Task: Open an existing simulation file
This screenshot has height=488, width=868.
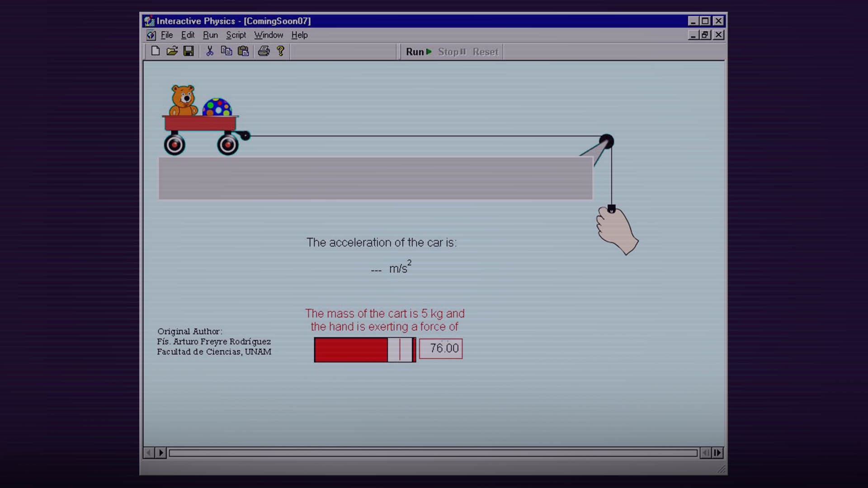Action: pyautogui.click(x=172, y=51)
